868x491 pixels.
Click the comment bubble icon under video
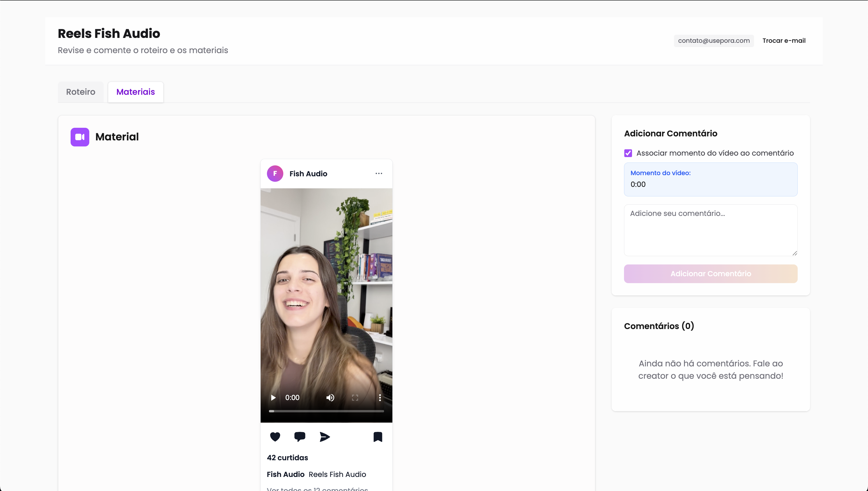pos(300,437)
